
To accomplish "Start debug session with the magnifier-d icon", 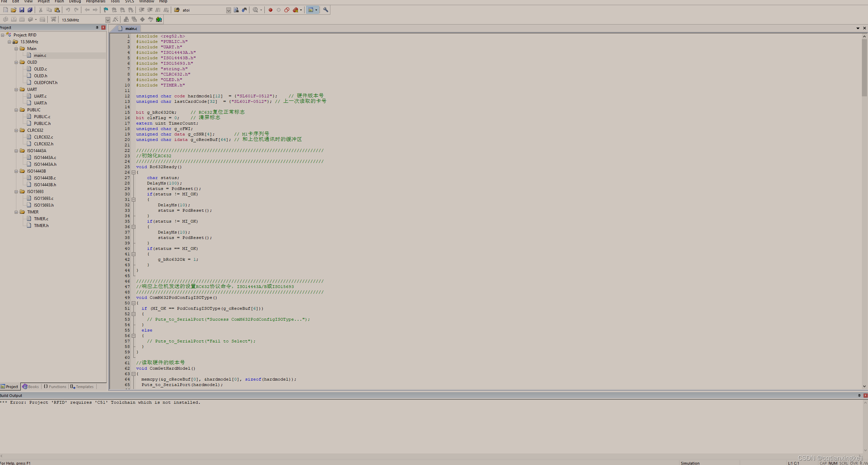I will coord(255,10).
